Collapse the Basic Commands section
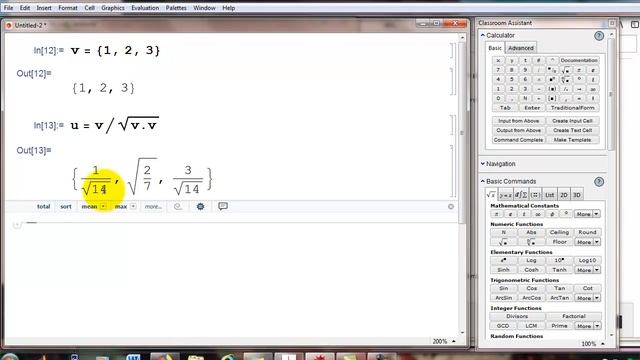This screenshot has width=640, height=360. click(483, 181)
